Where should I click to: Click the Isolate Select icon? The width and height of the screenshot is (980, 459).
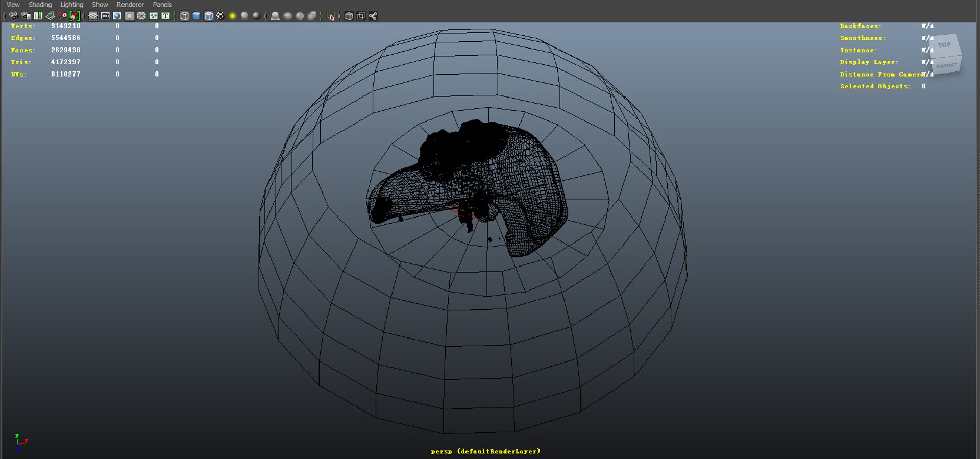331,16
